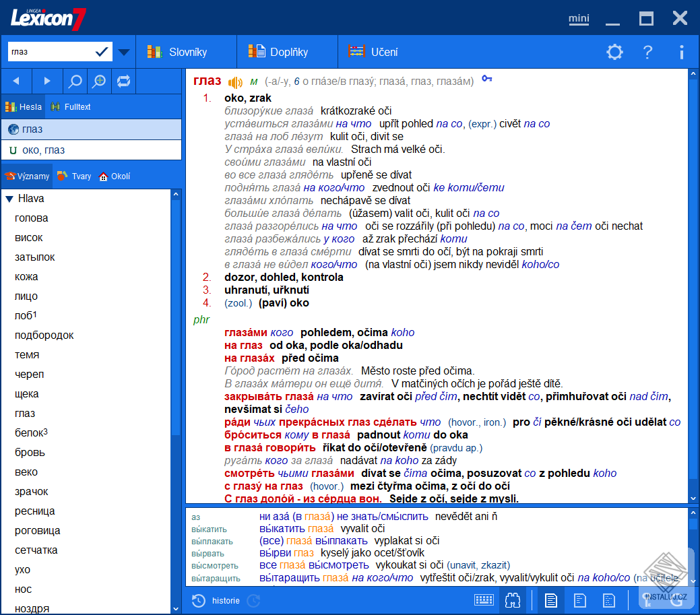Show program info icon

(681, 53)
